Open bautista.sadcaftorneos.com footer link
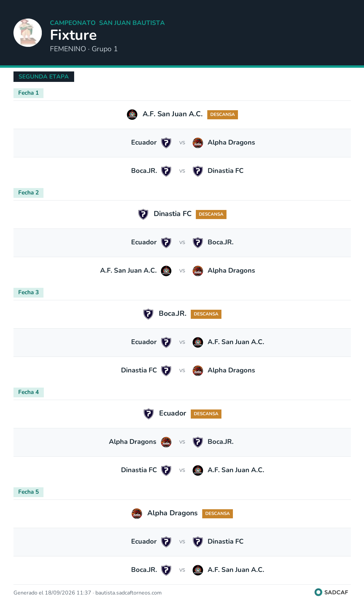364x610 pixels. click(x=128, y=593)
